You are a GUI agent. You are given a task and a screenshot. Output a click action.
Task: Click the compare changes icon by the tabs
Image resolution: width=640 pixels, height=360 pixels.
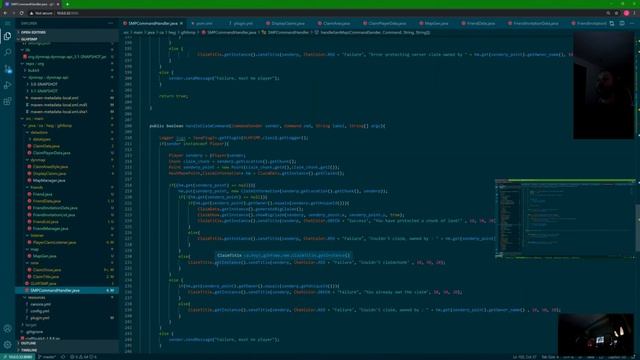coord(612,23)
